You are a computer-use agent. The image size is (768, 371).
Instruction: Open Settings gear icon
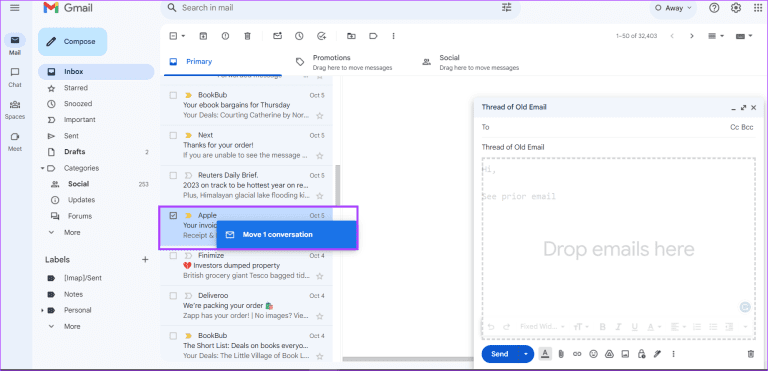tap(736, 8)
